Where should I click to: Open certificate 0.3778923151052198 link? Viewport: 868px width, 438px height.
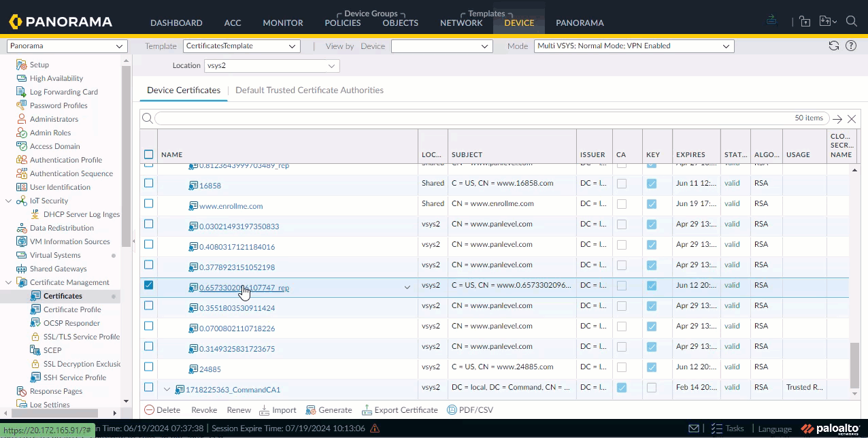[237, 267]
